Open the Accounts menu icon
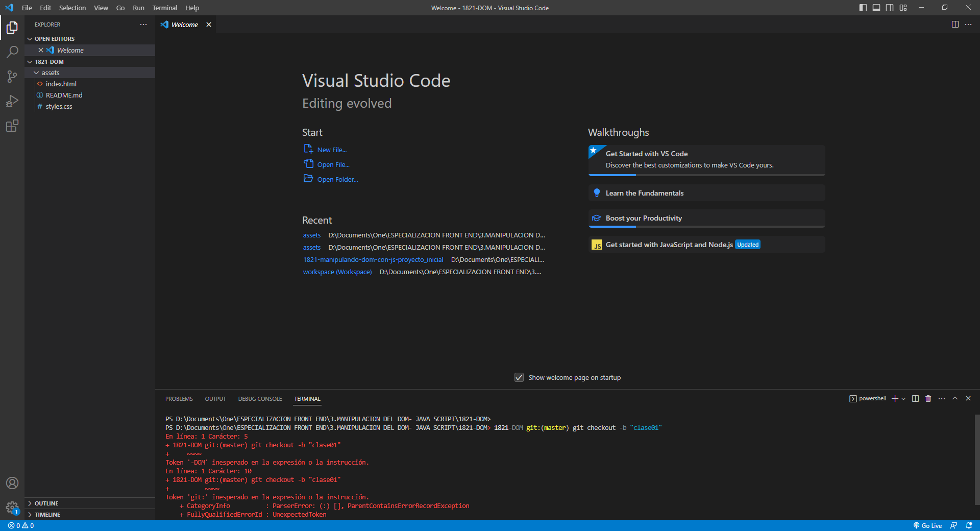The image size is (980, 531). pos(12,483)
